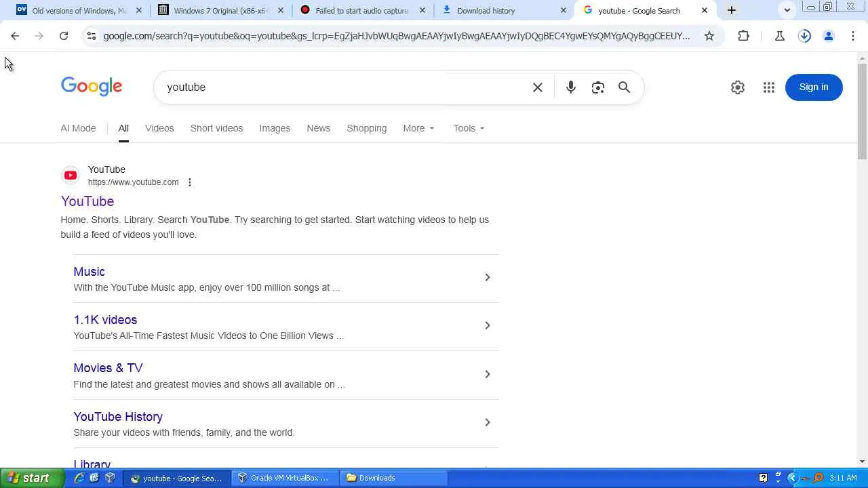This screenshot has height=488, width=868.
Task: Switch to Windows 7 Original tab
Action: point(220,10)
